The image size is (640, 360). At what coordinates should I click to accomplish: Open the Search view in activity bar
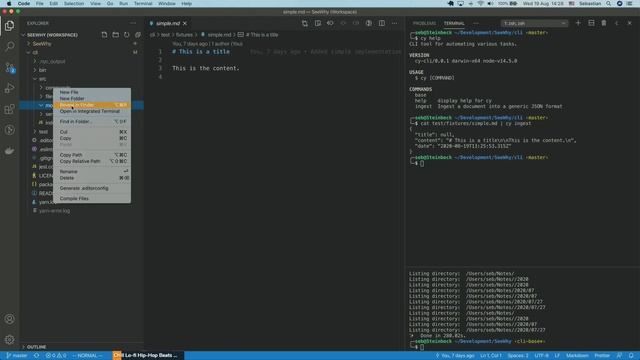[x=9, y=47]
